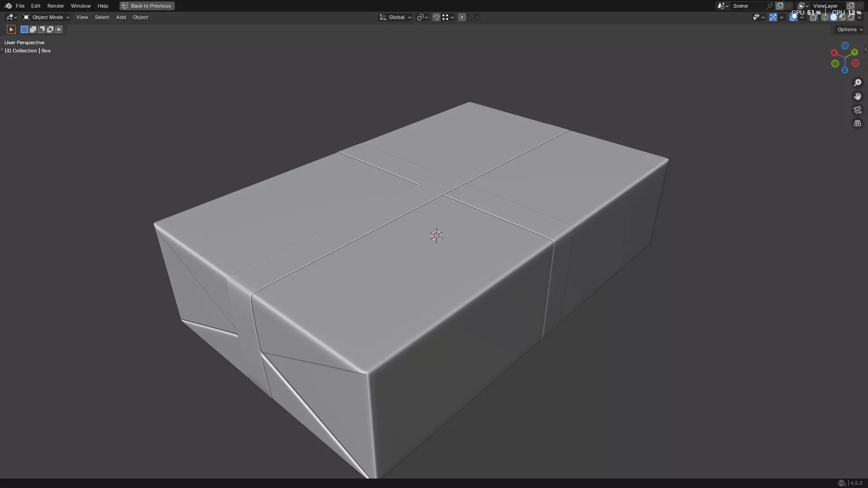
Task: Click the negative X axis circle
Action: coord(855,63)
